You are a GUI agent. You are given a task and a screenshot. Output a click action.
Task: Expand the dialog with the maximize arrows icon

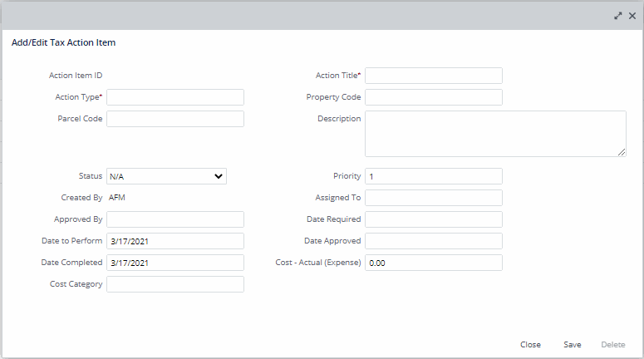pos(618,16)
